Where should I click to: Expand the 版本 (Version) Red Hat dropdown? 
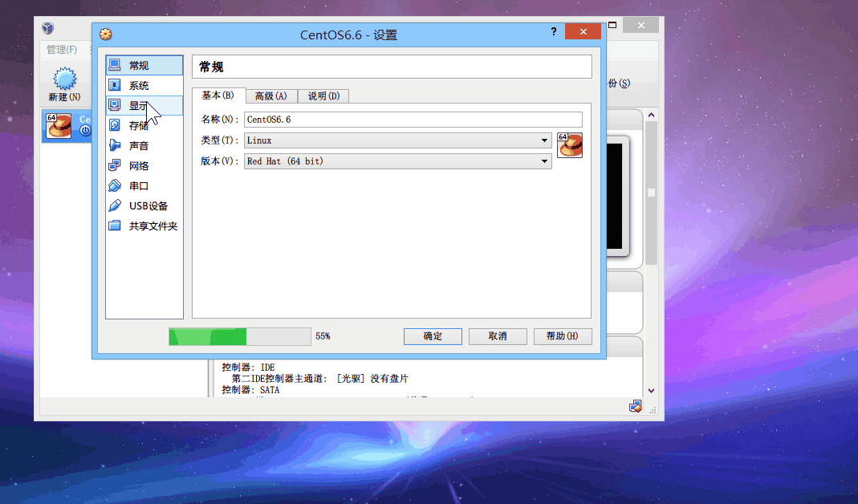coord(398,161)
